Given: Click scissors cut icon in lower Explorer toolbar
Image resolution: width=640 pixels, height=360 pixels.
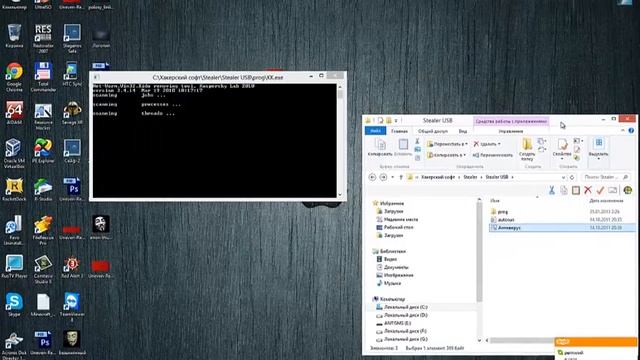Looking at the screenshot, I should [551, 190].
